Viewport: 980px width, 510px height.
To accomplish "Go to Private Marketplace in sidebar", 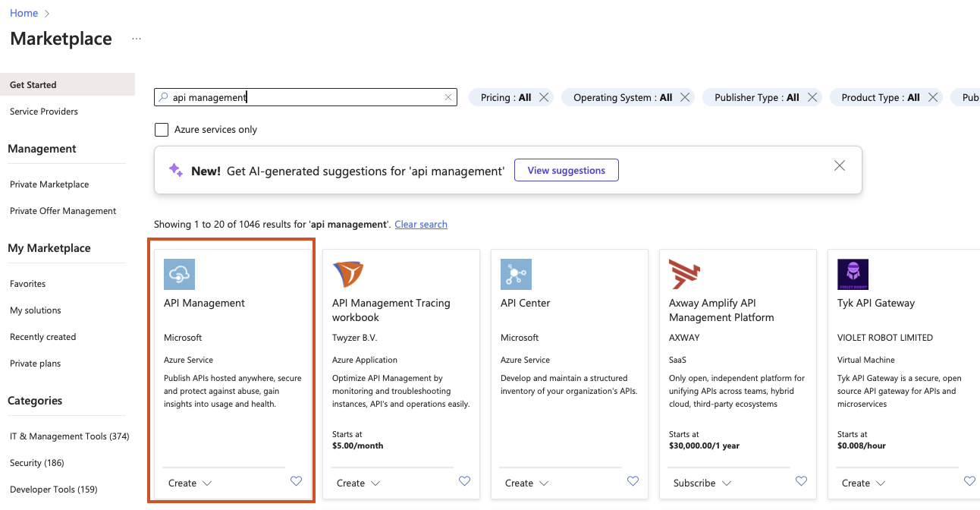I will (49, 184).
